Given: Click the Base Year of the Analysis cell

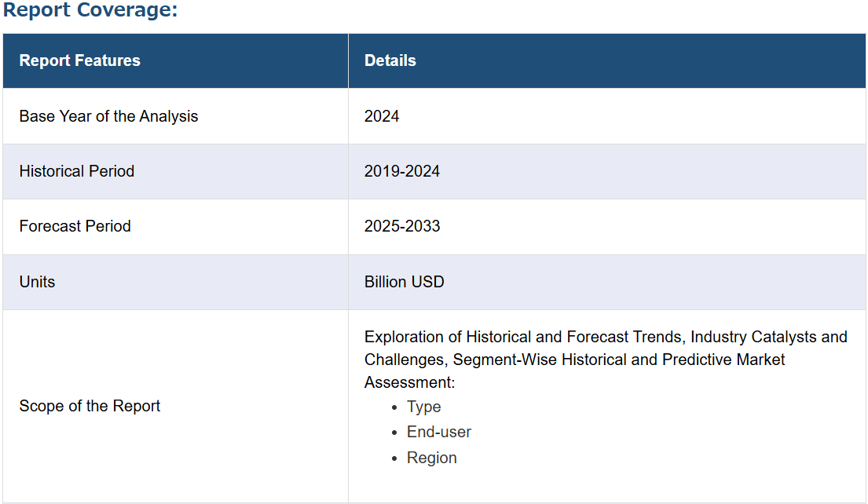Looking at the screenshot, I should tap(108, 116).
